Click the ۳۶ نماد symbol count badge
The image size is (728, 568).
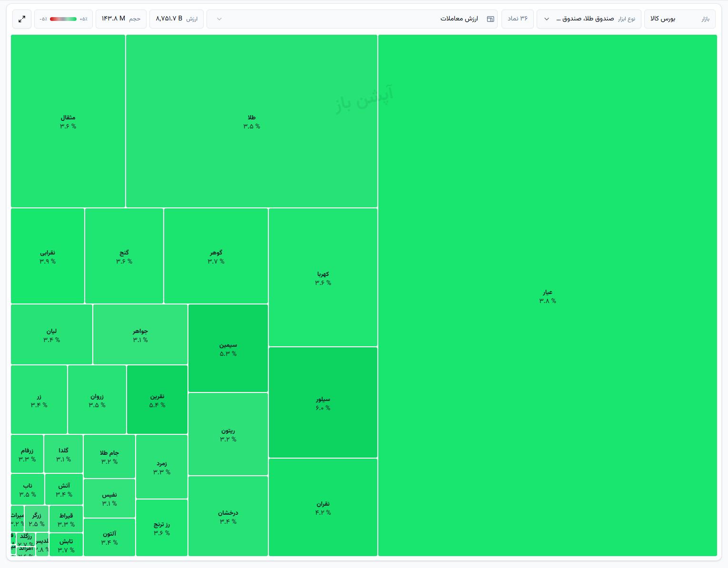518,19
